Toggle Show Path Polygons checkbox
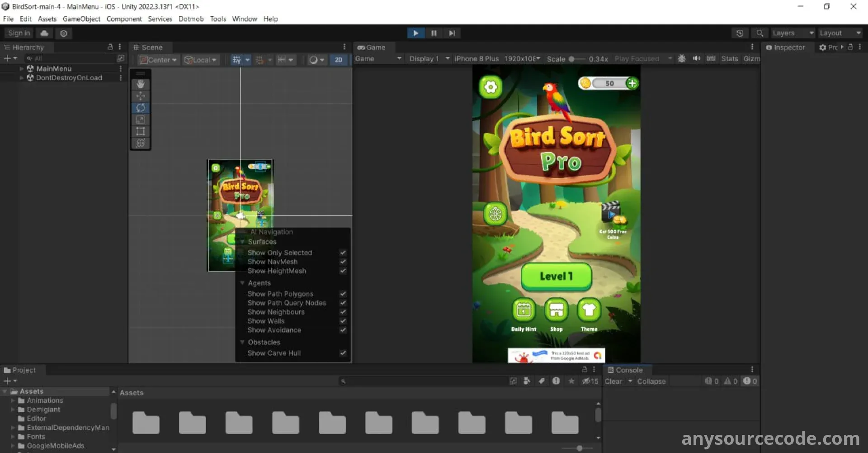This screenshot has width=868, height=453. [343, 294]
